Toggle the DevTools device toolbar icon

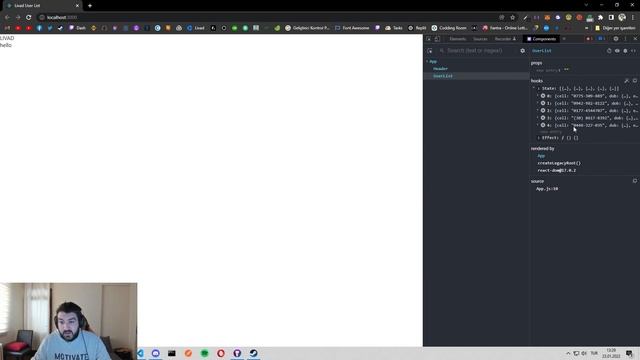[x=437, y=39]
